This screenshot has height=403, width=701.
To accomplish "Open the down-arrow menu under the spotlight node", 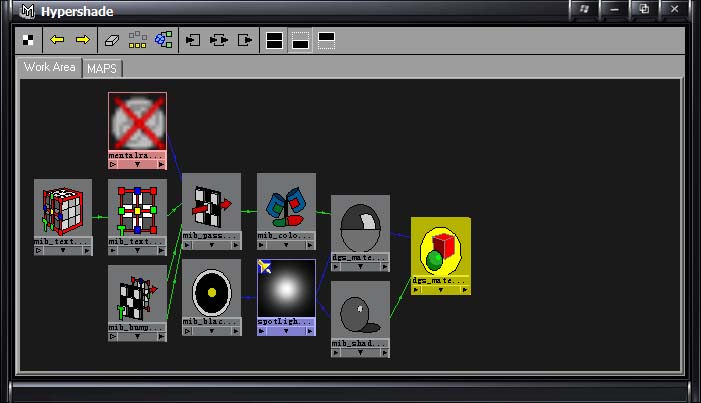I will [x=286, y=332].
